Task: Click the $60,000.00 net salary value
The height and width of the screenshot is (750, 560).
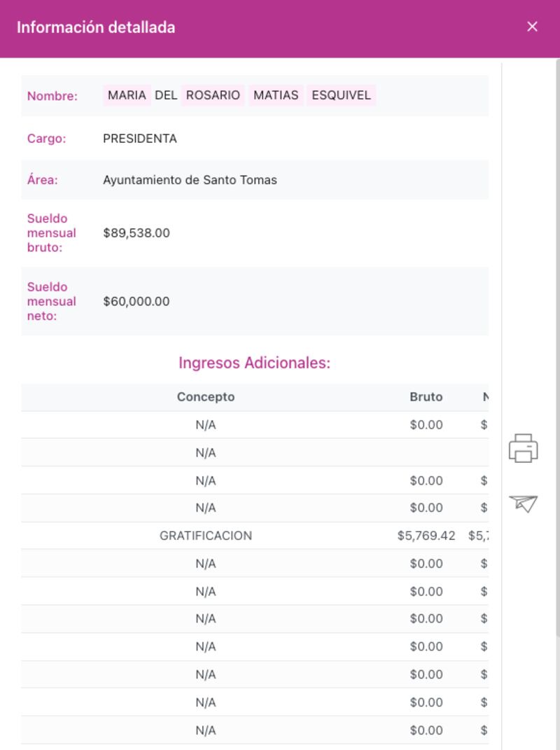Action: click(136, 302)
